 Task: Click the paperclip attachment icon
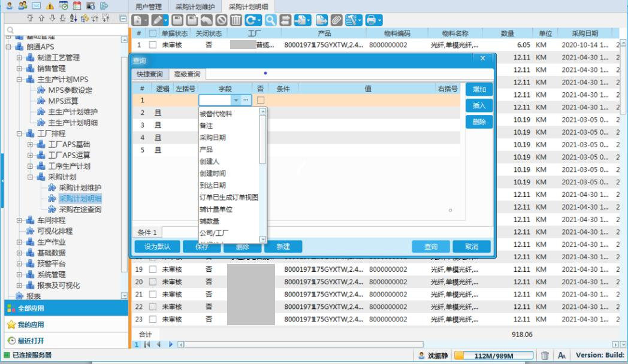[x=336, y=20]
